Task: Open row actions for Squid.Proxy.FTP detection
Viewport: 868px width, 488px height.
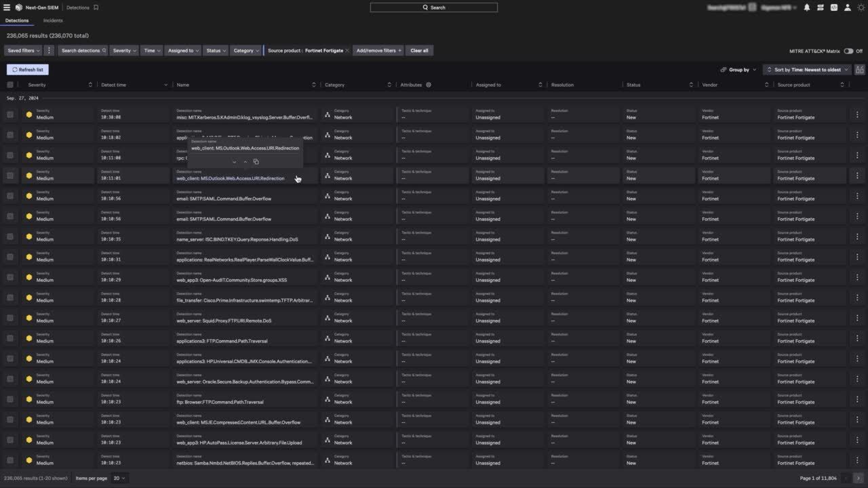Action: [x=857, y=318]
